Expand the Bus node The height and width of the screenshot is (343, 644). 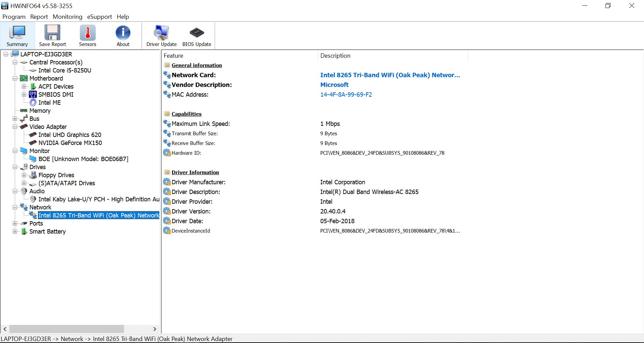tap(15, 118)
